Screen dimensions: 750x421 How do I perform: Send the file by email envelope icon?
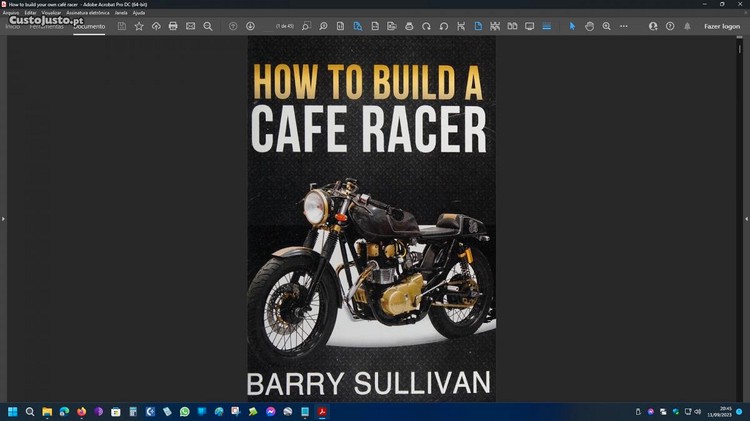click(190, 26)
